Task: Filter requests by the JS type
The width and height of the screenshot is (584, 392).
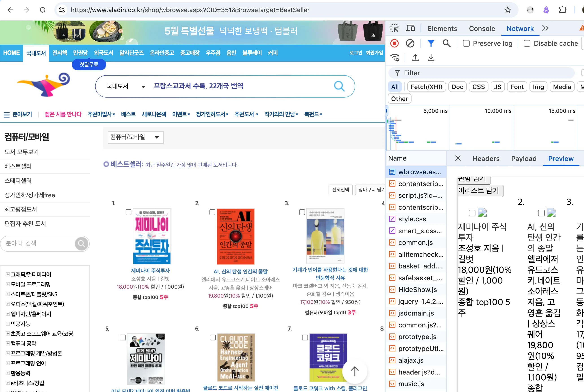Action: (497, 87)
